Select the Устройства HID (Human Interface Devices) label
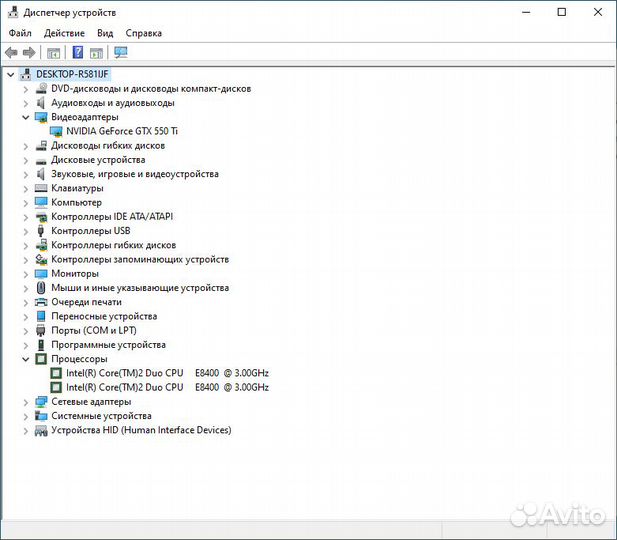Image resolution: width=617 pixels, height=540 pixels. [x=141, y=430]
